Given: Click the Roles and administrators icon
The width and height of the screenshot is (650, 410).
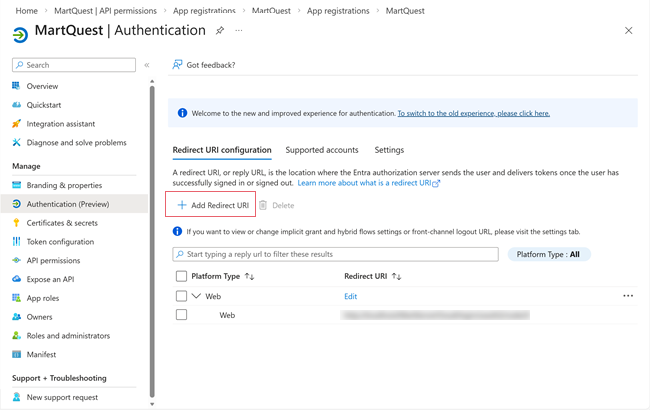Looking at the screenshot, I should click(16, 335).
